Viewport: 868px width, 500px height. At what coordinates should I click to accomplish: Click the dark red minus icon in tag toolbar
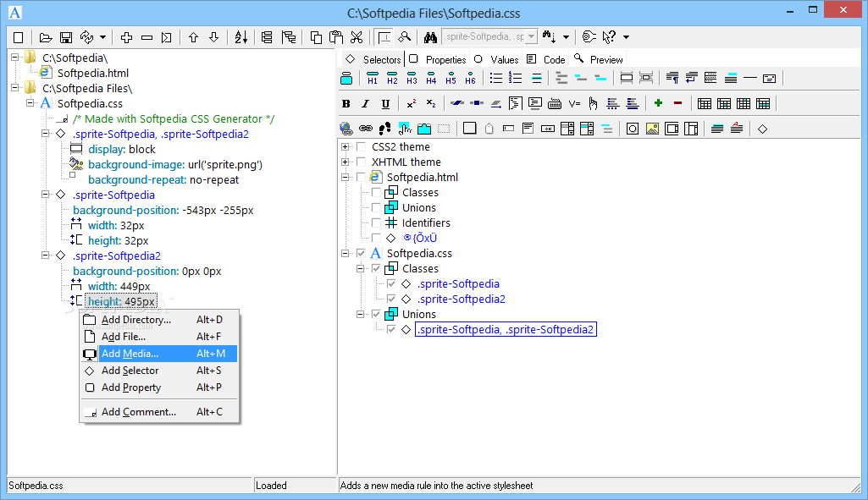click(677, 103)
